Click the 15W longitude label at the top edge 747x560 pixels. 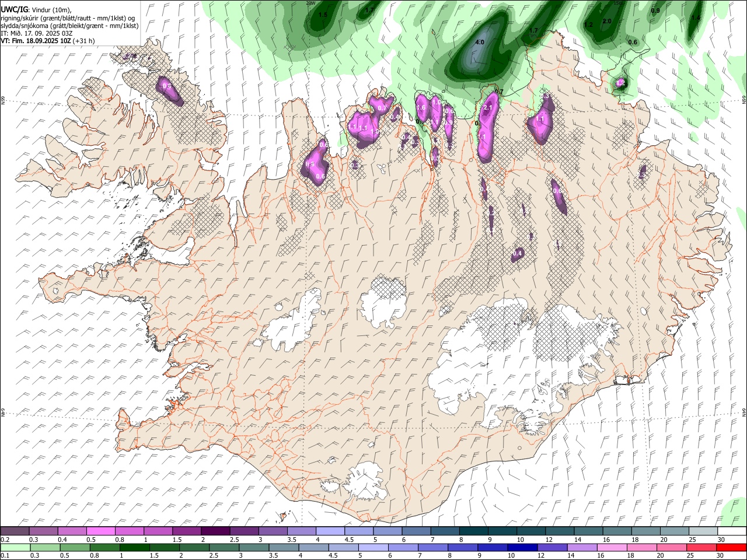pos(619,3)
